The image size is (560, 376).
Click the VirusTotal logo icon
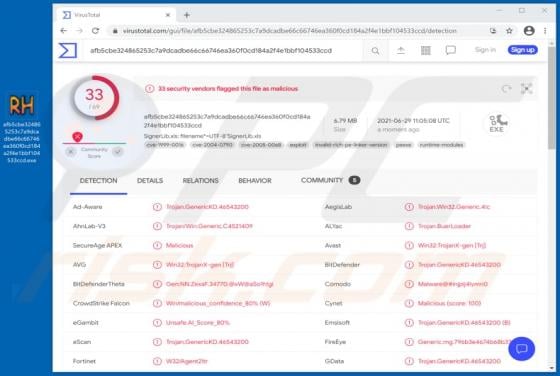(68, 50)
